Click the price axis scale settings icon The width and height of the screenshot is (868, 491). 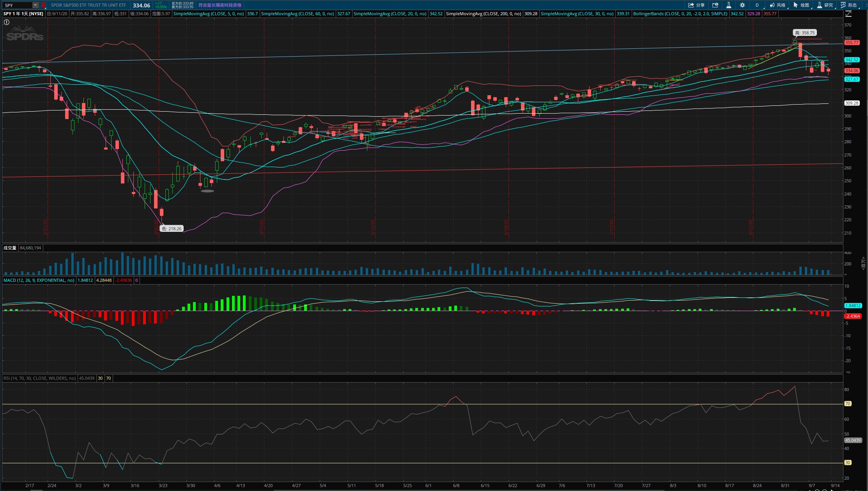[849, 14]
